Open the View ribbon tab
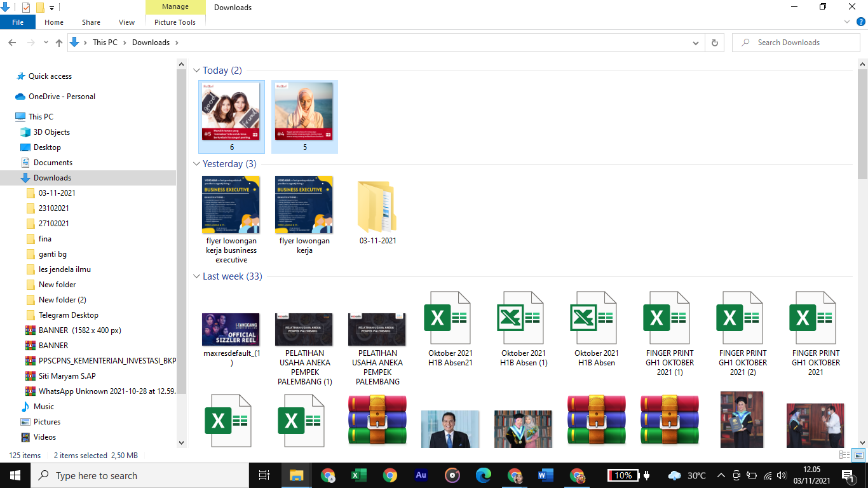This screenshot has height=488, width=868. [126, 22]
